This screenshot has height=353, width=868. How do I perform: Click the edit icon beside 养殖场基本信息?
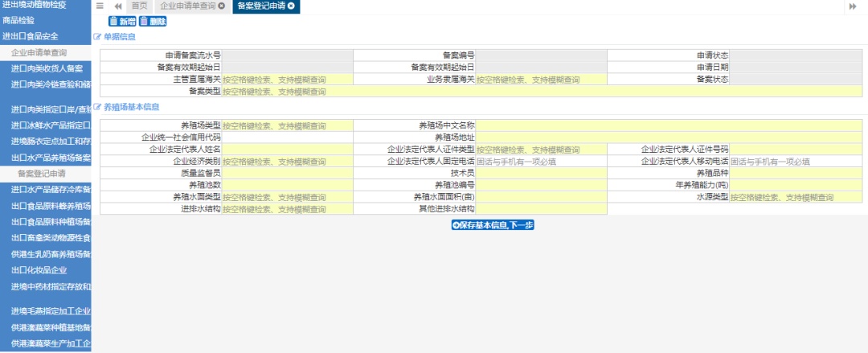(x=97, y=106)
